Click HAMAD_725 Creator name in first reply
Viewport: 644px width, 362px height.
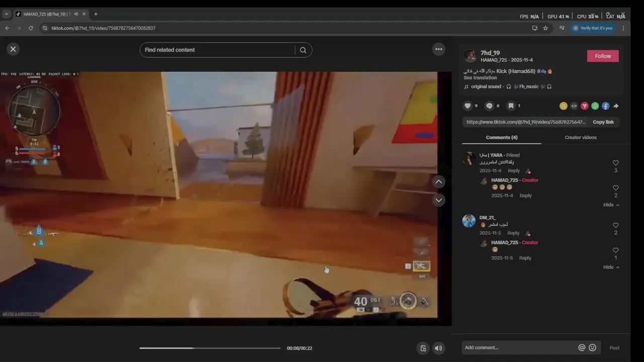pyautogui.click(x=505, y=180)
